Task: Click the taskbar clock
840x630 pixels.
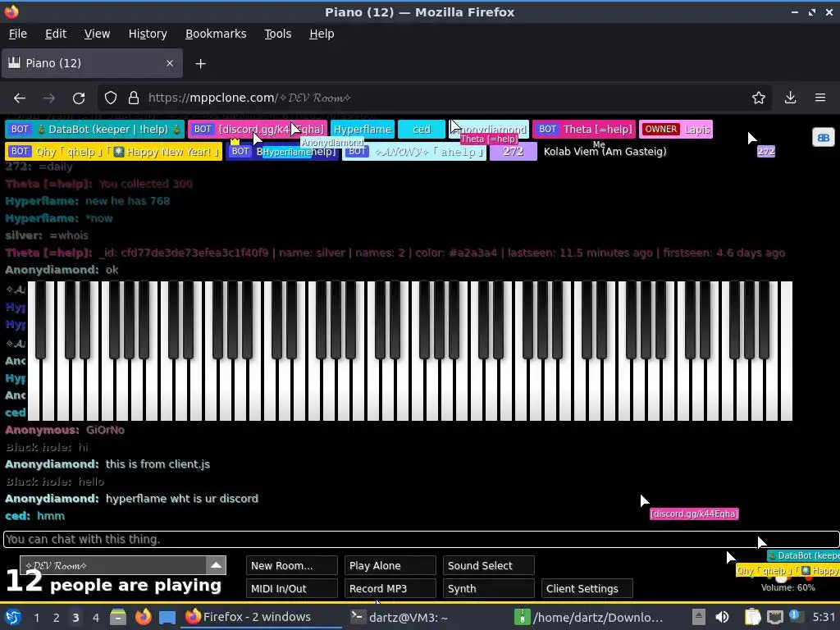Action: [x=824, y=617]
